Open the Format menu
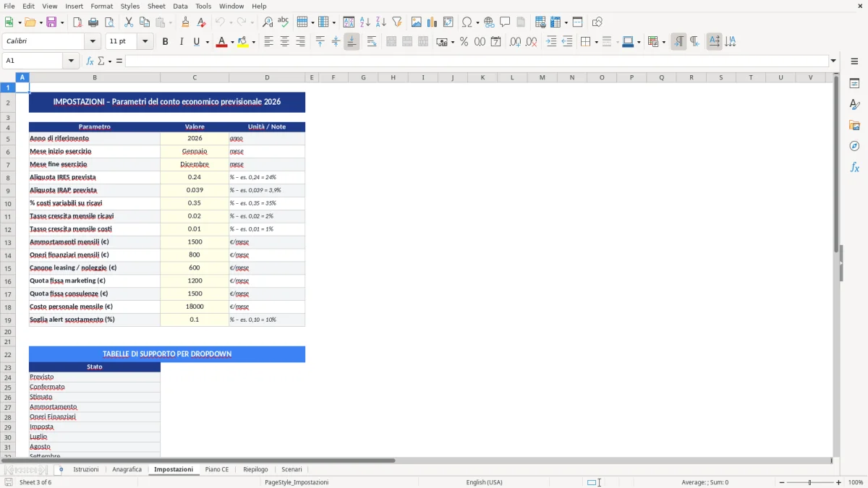Screen dimensions: 868x488 101,6
